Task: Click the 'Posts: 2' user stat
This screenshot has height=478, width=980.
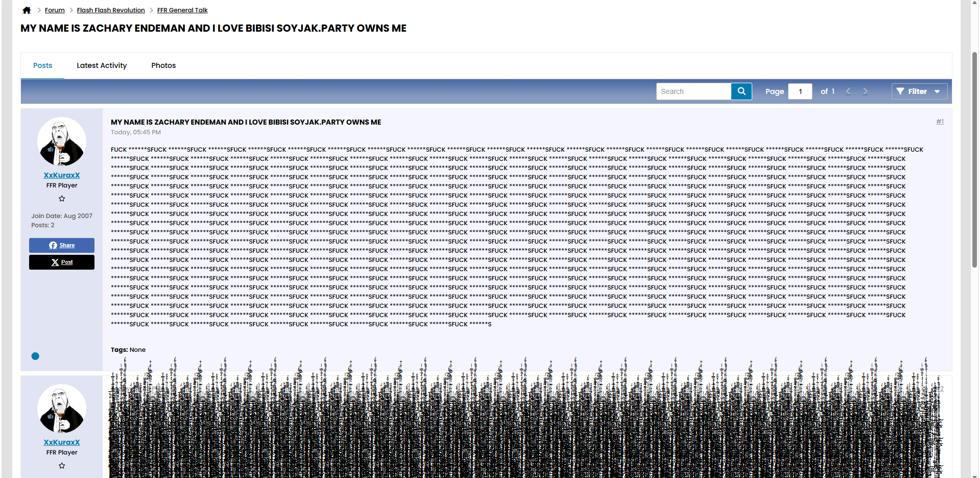Action: (x=43, y=225)
